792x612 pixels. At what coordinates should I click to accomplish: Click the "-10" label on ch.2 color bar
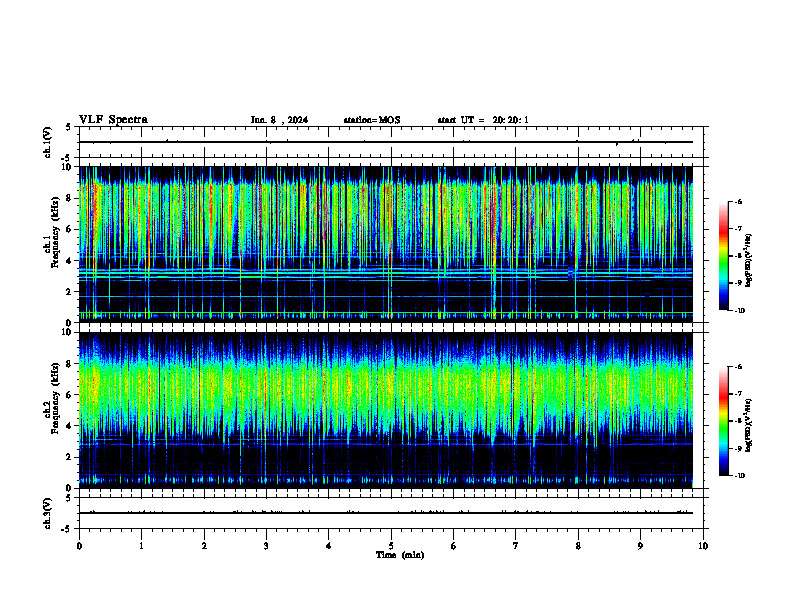739,476
